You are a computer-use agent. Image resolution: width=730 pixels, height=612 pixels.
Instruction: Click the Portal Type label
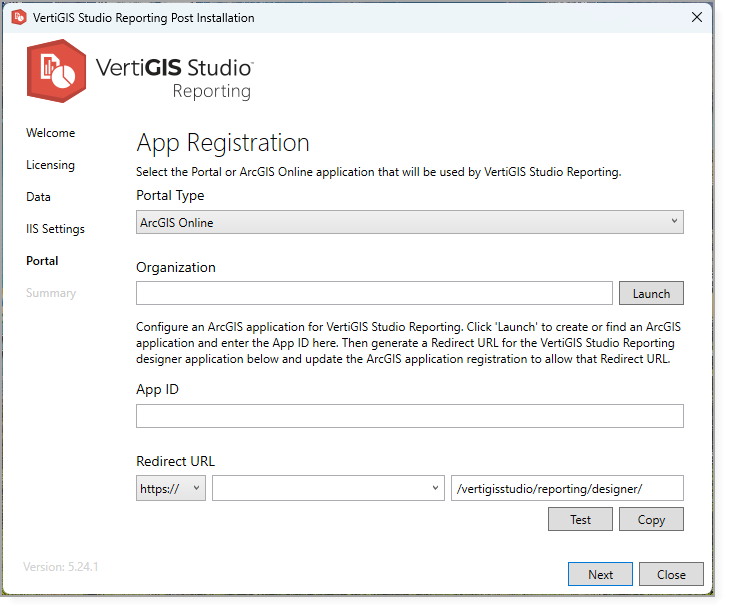click(170, 196)
